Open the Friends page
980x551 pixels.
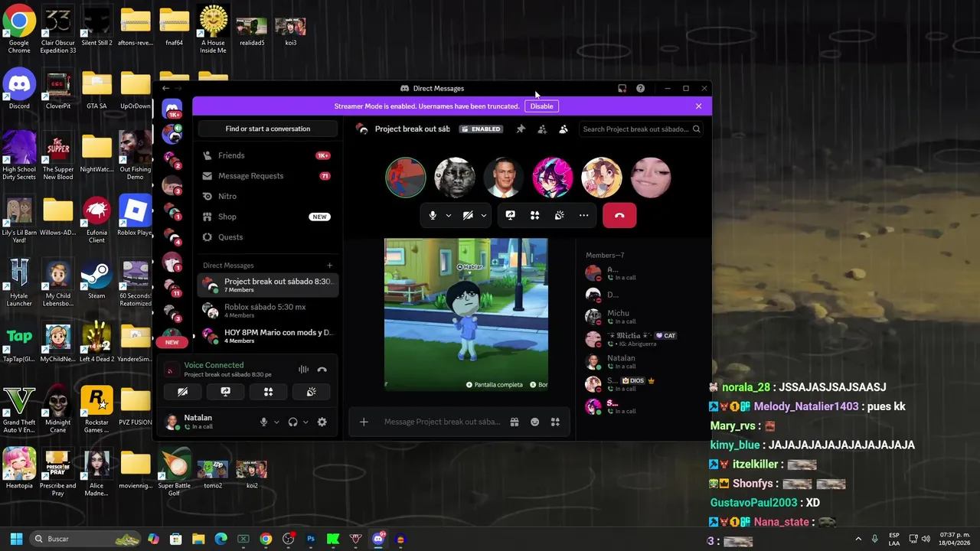pos(267,155)
